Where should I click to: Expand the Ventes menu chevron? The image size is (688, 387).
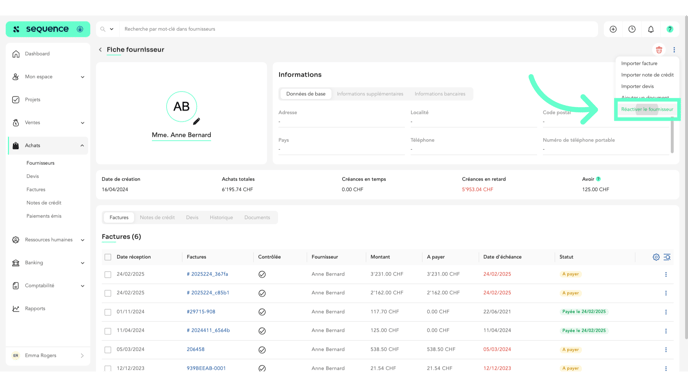(x=82, y=123)
